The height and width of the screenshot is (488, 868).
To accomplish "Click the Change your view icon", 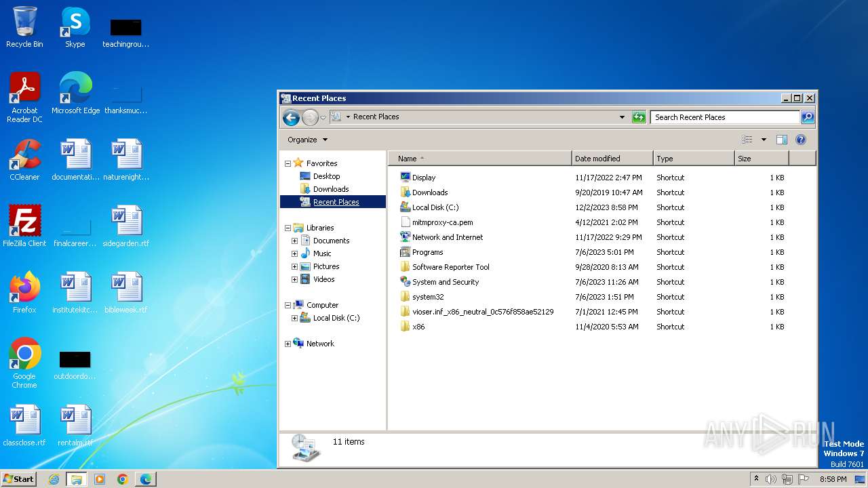I will pos(747,140).
